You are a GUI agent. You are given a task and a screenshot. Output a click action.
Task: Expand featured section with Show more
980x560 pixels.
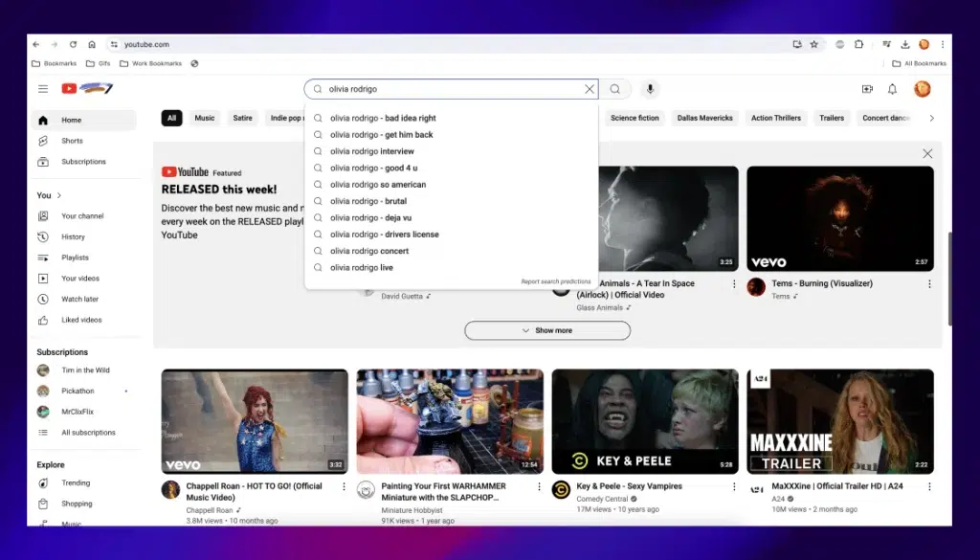click(547, 330)
